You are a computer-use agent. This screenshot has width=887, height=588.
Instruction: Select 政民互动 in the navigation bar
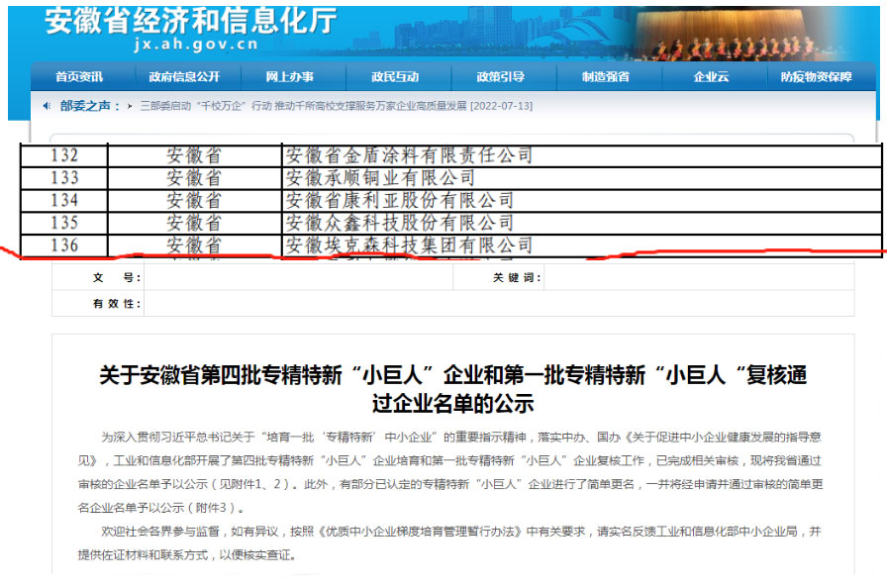coord(395,77)
